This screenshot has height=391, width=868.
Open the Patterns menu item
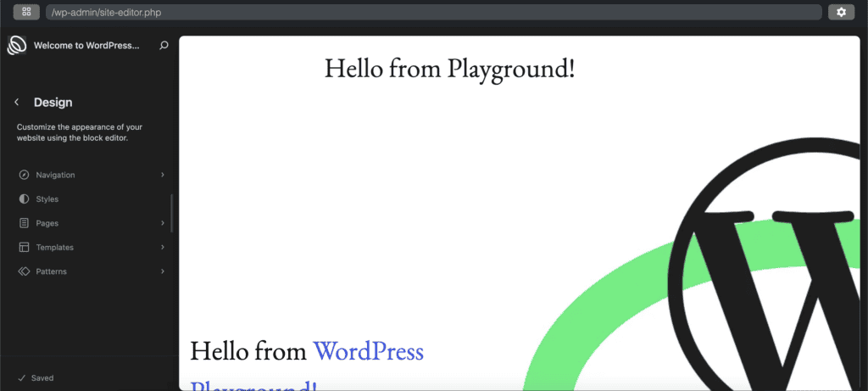(92, 271)
